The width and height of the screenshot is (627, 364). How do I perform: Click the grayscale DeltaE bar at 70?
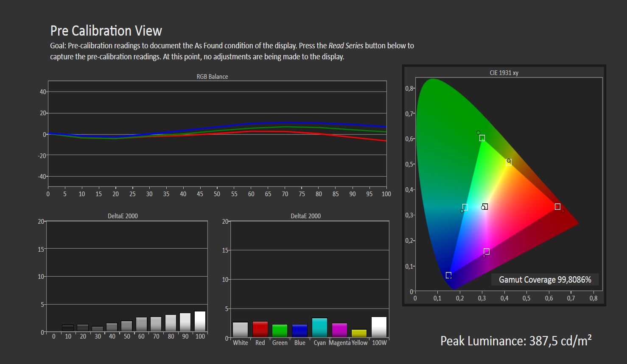(x=156, y=324)
